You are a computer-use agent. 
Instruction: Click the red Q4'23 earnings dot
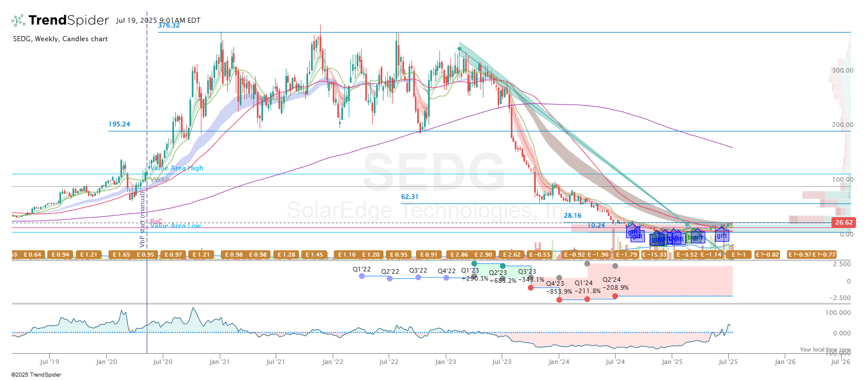[559, 299]
